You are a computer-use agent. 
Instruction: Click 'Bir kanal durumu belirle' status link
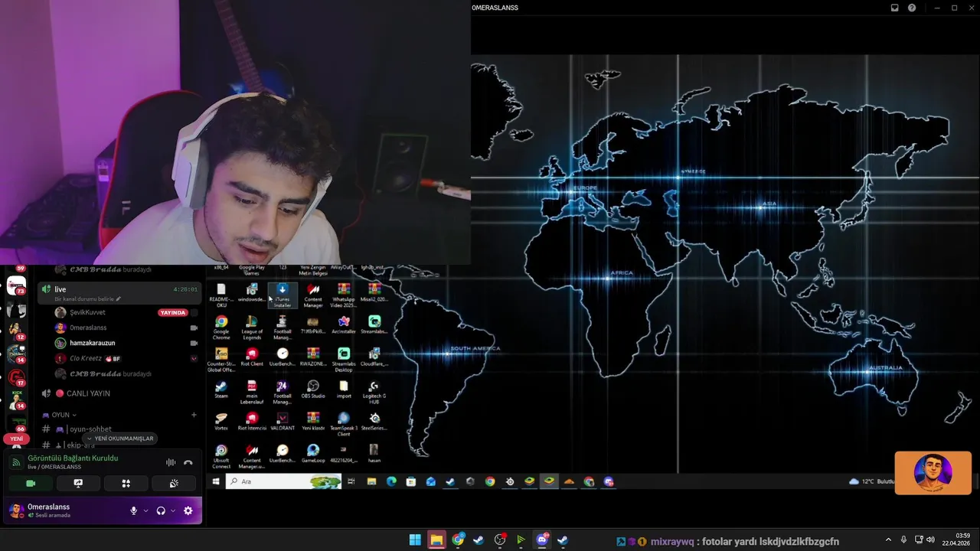pyautogui.click(x=87, y=298)
